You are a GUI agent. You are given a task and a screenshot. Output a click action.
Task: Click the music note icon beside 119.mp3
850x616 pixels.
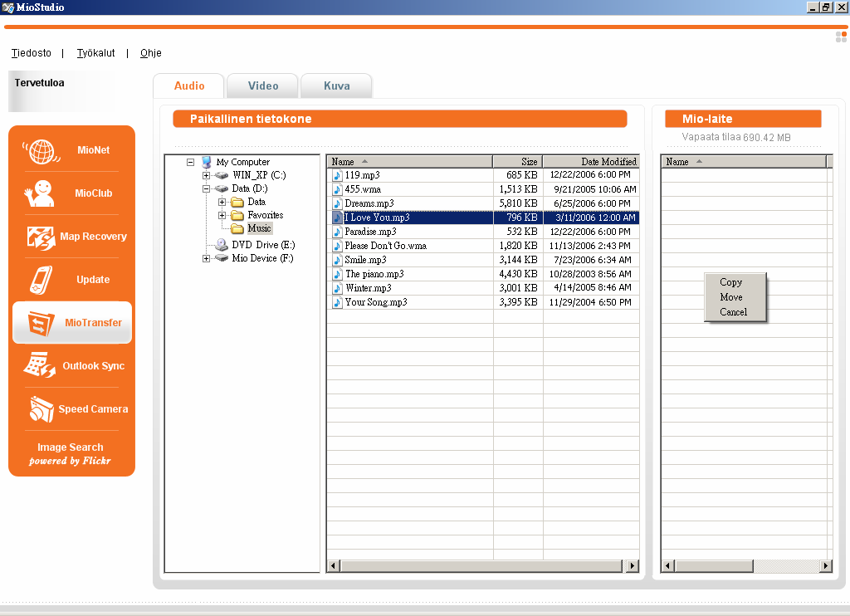[x=337, y=175]
